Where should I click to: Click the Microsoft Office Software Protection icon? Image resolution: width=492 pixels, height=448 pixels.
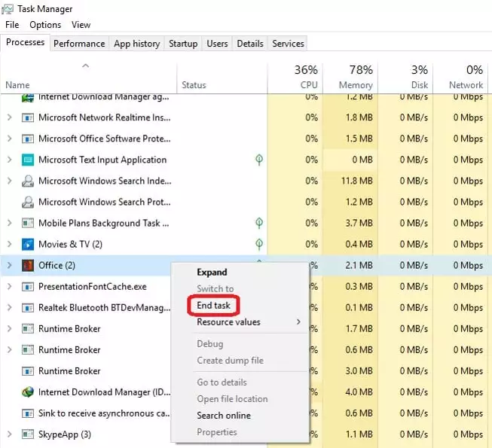point(28,139)
